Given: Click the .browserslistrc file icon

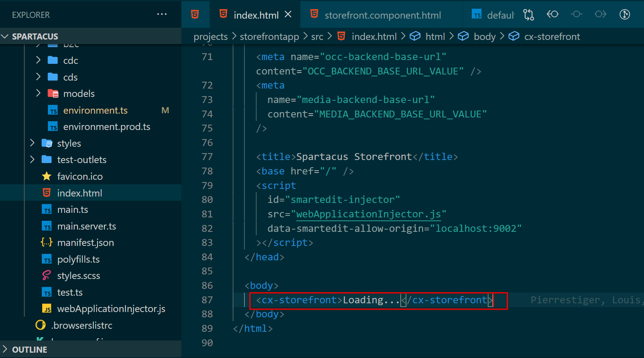Looking at the screenshot, I should [41, 325].
